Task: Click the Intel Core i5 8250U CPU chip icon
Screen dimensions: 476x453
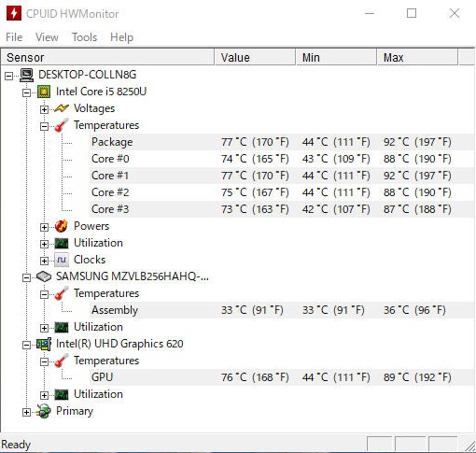Action: pos(44,92)
